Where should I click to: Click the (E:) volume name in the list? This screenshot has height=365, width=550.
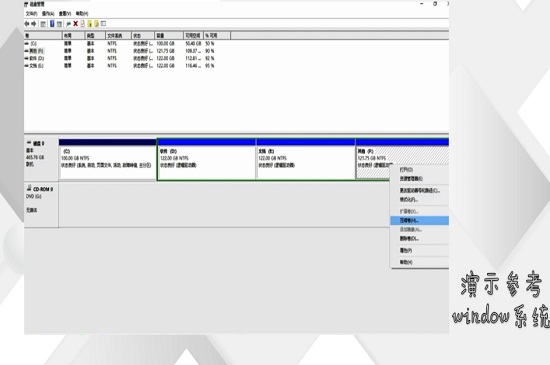[x=37, y=66]
